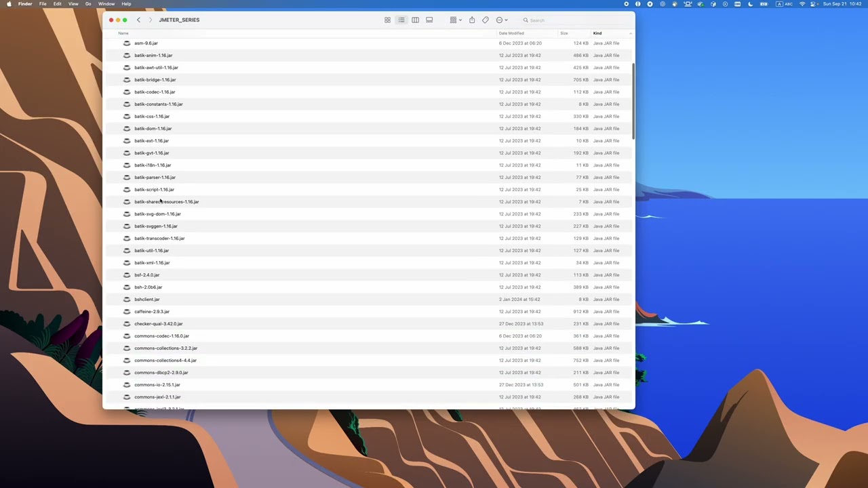Open the More actions dropdown menu
The height and width of the screenshot is (488, 868).
click(x=502, y=20)
